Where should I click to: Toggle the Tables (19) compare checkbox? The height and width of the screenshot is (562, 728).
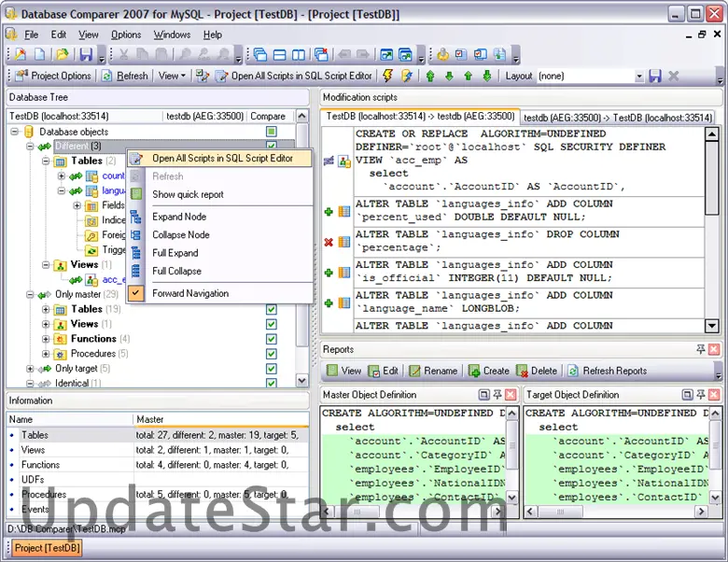pos(272,309)
